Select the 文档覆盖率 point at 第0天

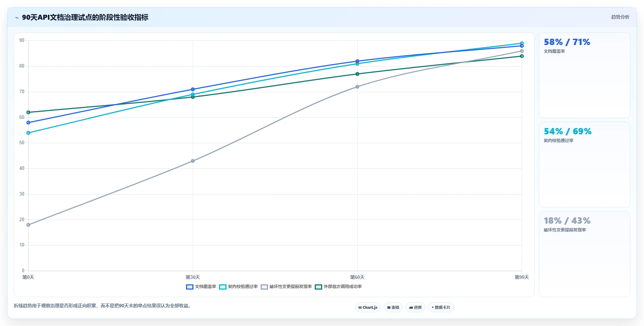pos(28,123)
